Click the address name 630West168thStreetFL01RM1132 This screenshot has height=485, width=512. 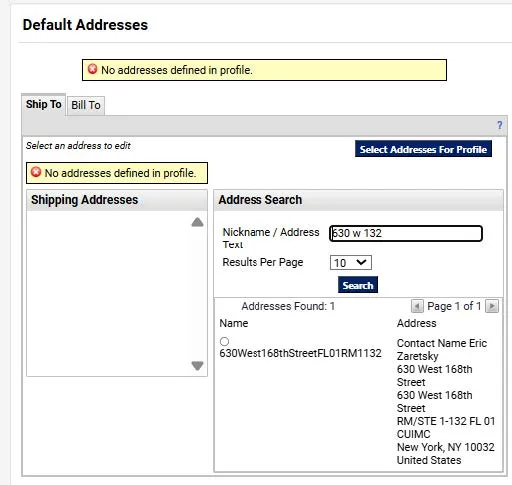coord(300,353)
